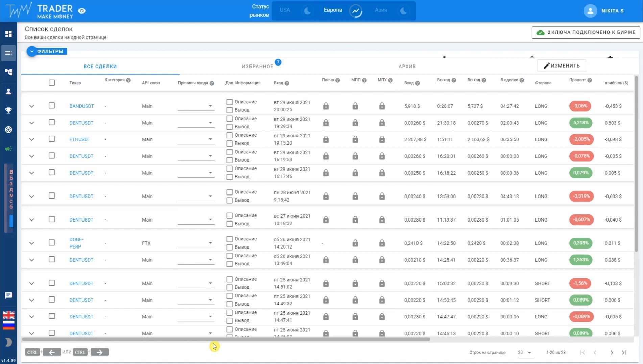Check Вывод box in DOGE-PERP row
Image resolution: width=643 pixels, height=364 pixels.
(x=229, y=247)
